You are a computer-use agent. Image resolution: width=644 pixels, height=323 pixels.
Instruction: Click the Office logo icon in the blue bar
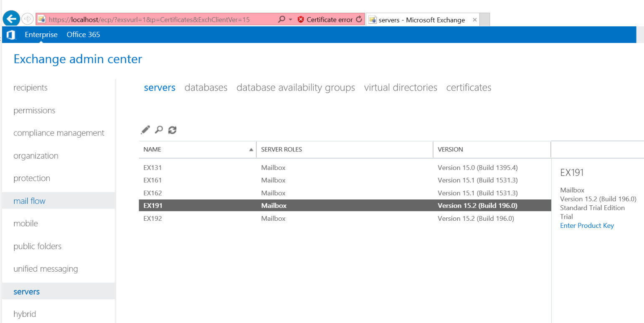coord(11,35)
